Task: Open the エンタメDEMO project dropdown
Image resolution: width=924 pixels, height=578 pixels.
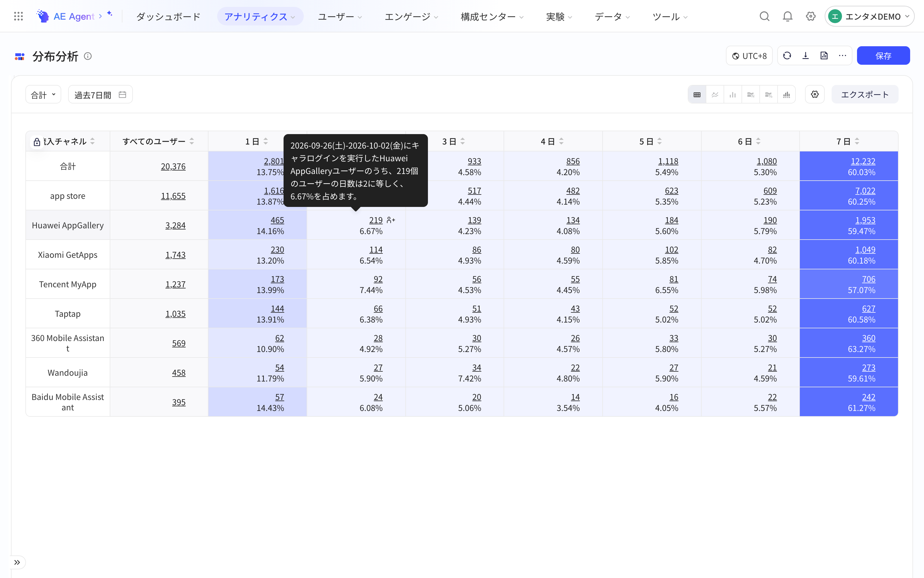Action: (x=869, y=16)
